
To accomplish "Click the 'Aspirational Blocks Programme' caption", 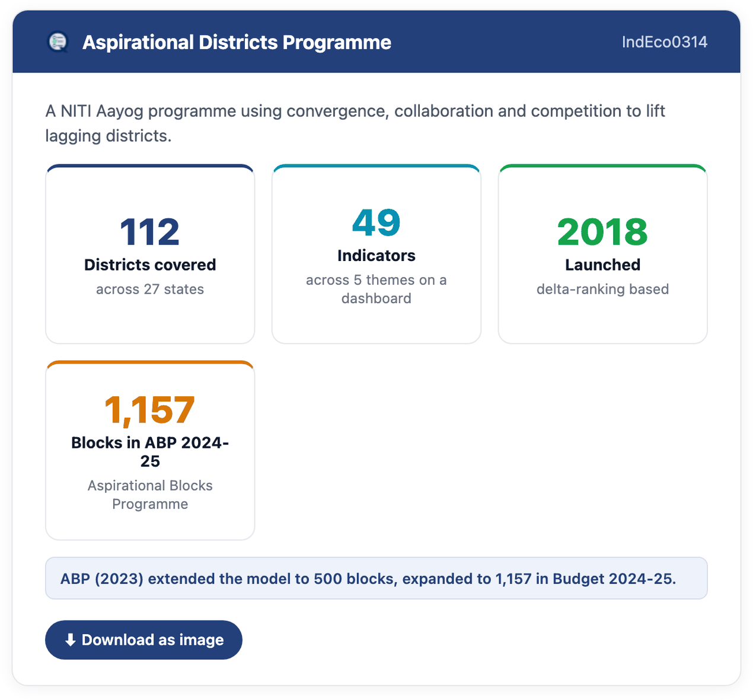I will coord(150,495).
